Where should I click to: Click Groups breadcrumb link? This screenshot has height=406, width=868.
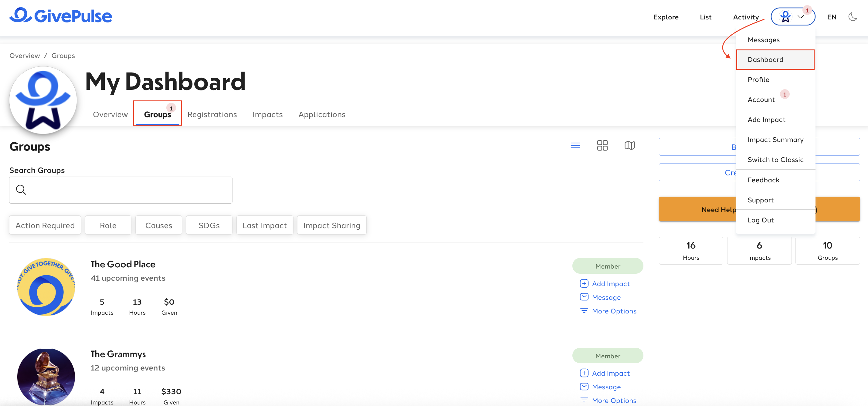tap(63, 56)
